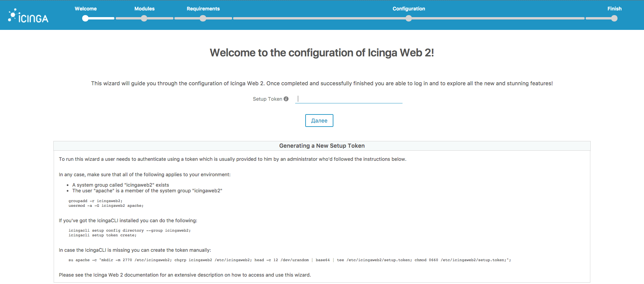This screenshot has width=644, height=284.
Task: Click the su apache manual token command
Action: coord(289,260)
